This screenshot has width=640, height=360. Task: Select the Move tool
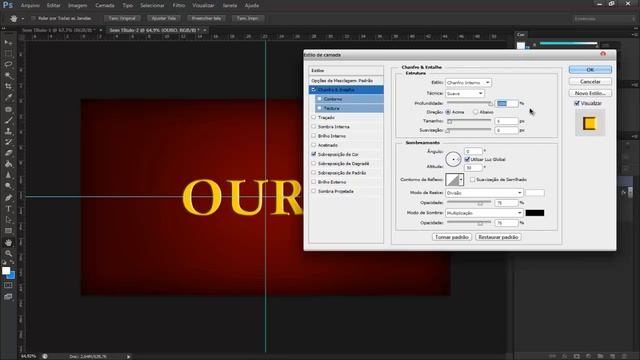click(x=8, y=42)
